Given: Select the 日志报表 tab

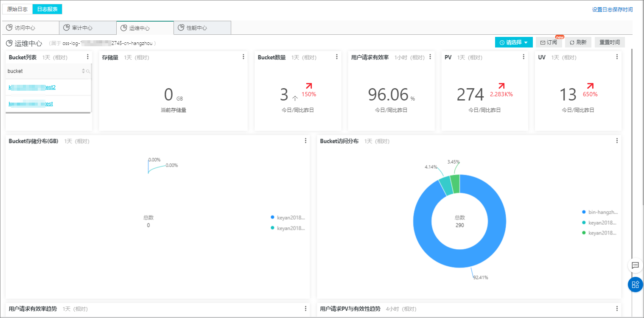Looking at the screenshot, I should pos(47,9).
